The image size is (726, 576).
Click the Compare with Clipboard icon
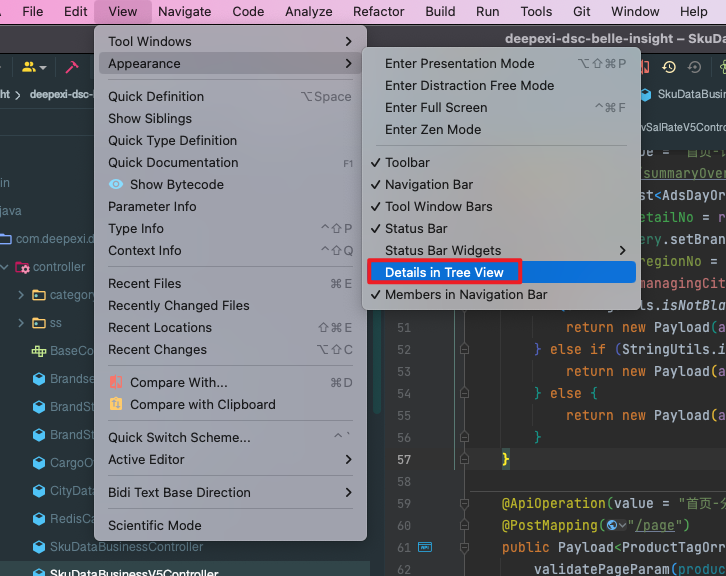pos(116,404)
